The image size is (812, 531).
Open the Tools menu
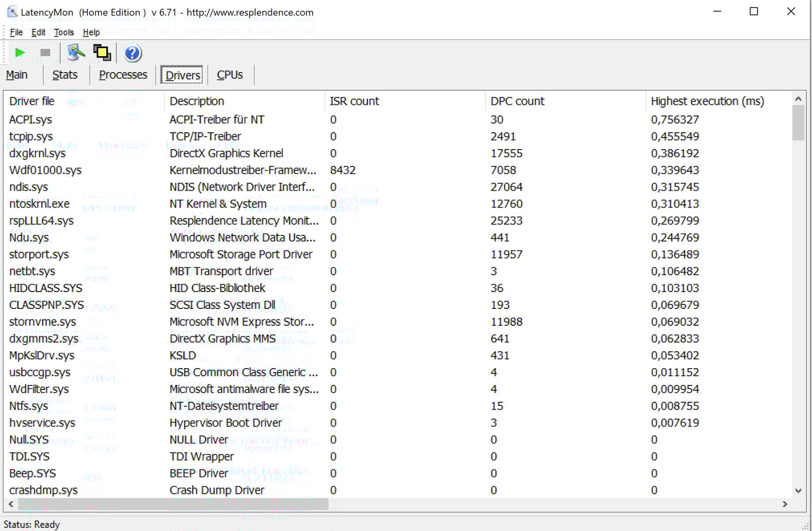(64, 32)
